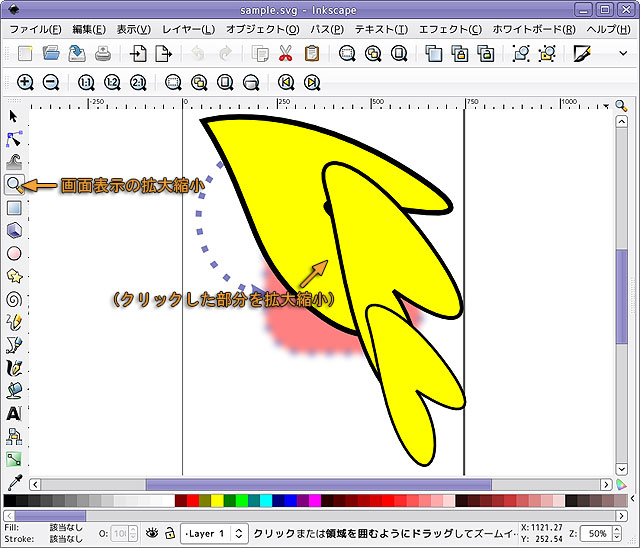Select the Zoom magnifier tool in toolbox
Viewport: 640px width, 548px height.
14,185
